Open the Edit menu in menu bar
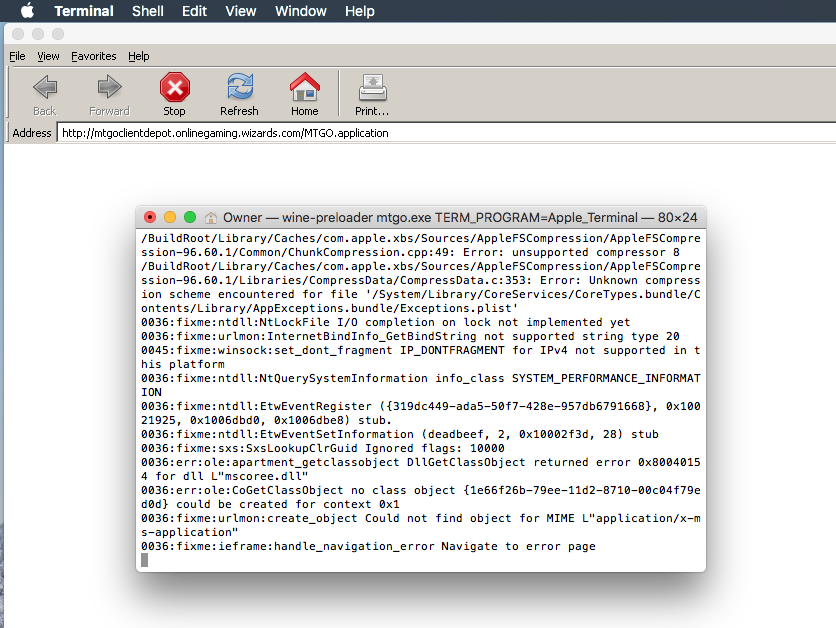This screenshot has height=628, width=836. point(194,11)
